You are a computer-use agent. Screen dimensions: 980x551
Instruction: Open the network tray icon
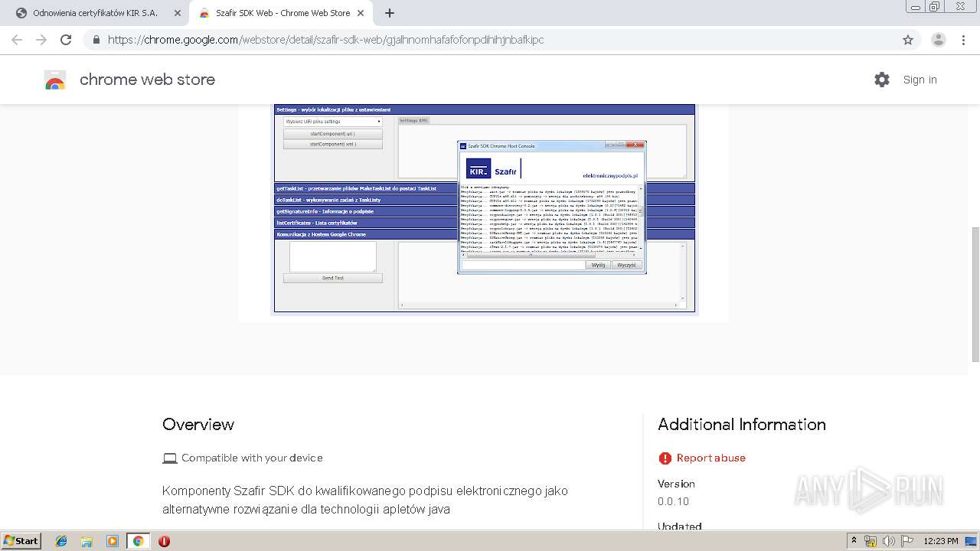(871, 541)
